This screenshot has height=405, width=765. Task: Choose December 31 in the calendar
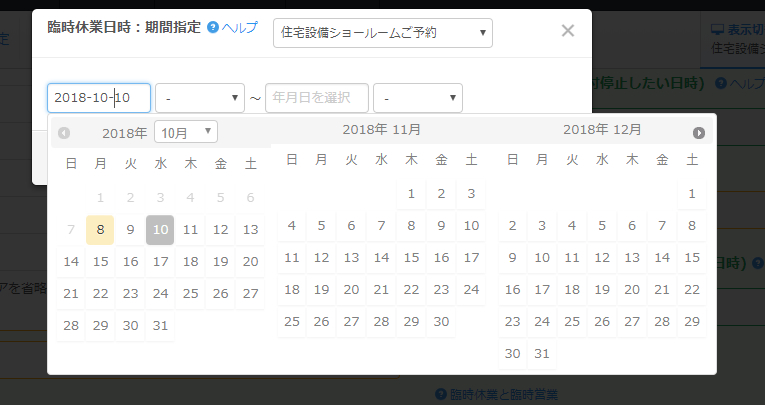(x=541, y=353)
